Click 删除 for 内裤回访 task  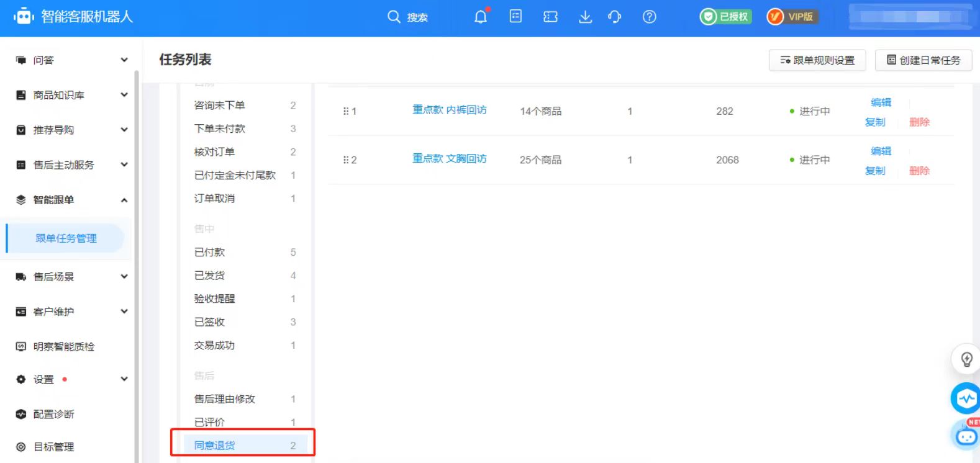[x=919, y=122]
